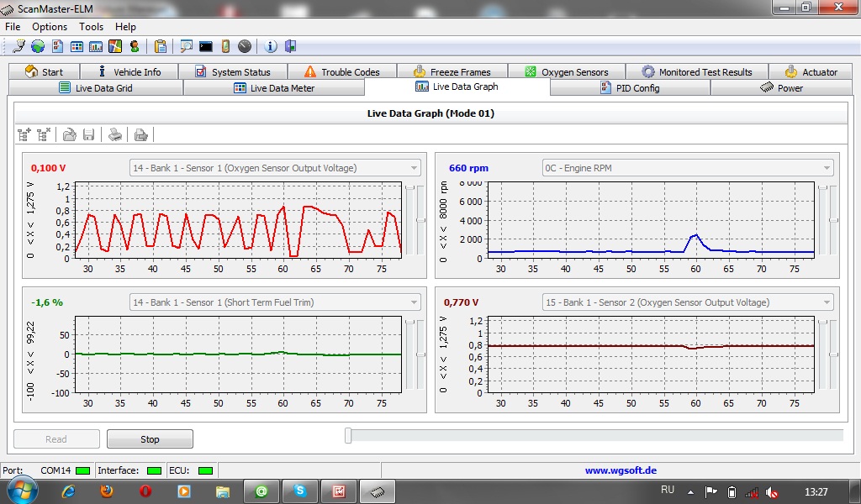861x504 pixels.
Task: Click the globe icon in the toolbar
Action: [38, 46]
